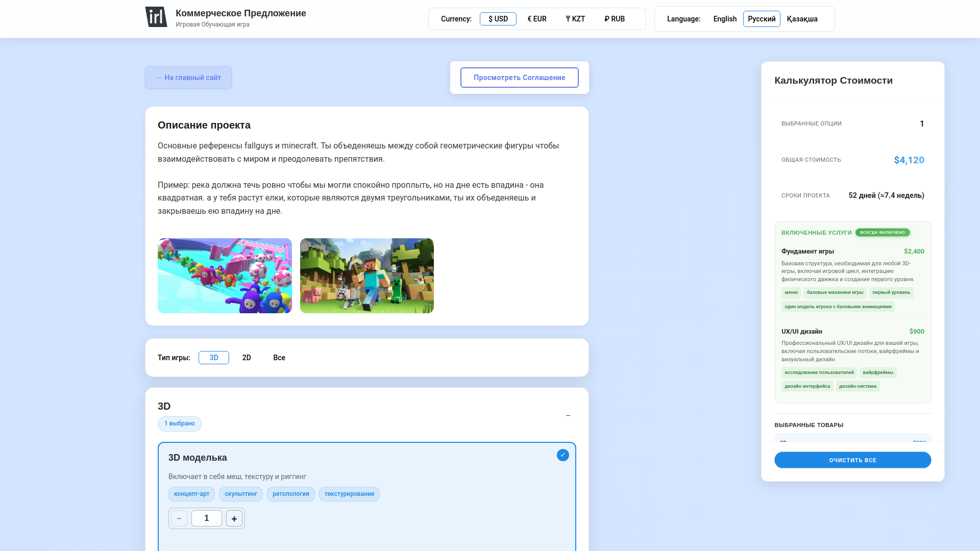
Task: Click Калькулятор Стоимости heading
Action: (x=834, y=81)
